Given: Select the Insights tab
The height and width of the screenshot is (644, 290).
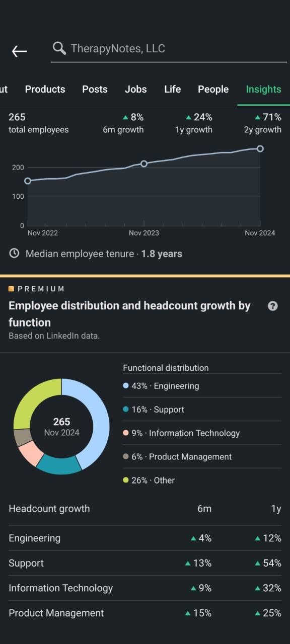Looking at the screenshot, I should tap(263, 89).
